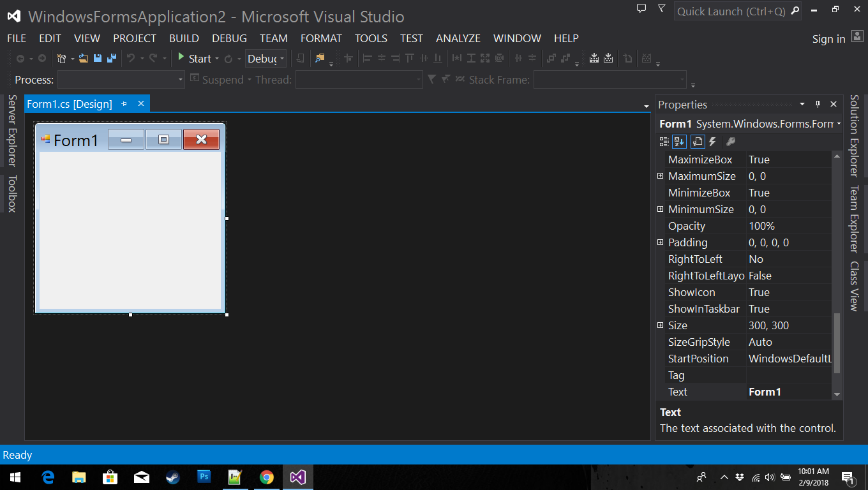
Task: Open the Windows Store taskbar icon
Action: click(x=110, y=477)
